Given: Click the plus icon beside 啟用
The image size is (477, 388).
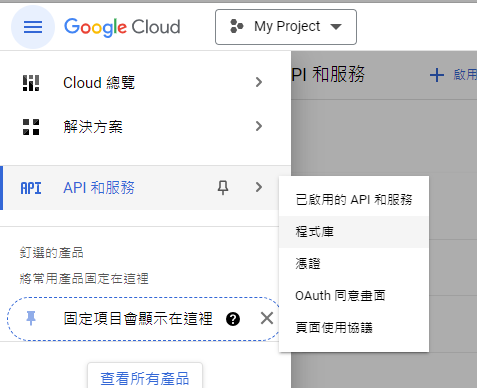Looking at the screenshot, I should coord(437,75).
